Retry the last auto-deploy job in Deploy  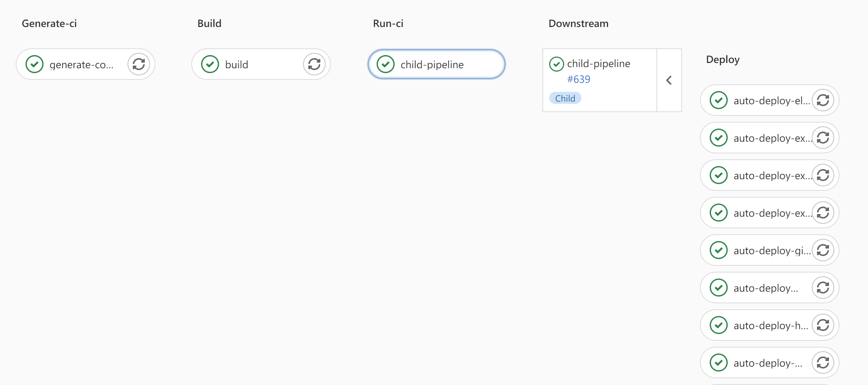(823, 363)
